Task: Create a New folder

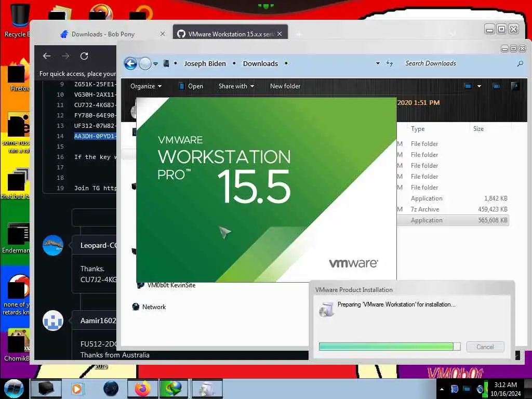Action: pos(285,86)
